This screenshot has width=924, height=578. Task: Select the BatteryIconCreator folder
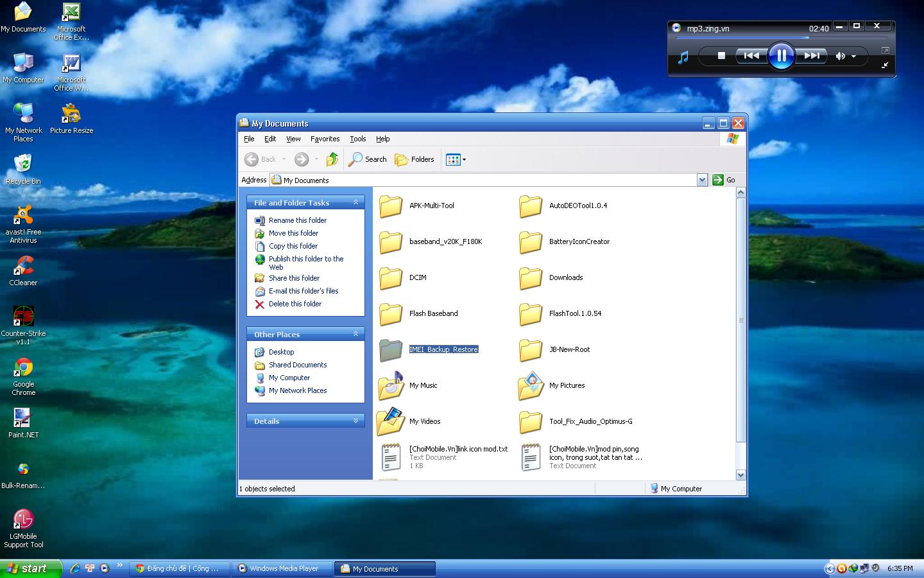[x=564, y=242]
